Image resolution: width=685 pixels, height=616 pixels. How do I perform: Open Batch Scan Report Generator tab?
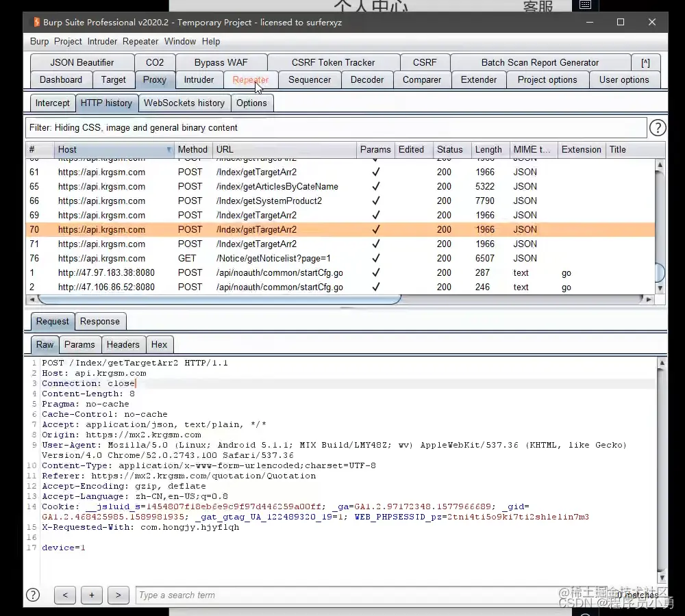(540, 62)
